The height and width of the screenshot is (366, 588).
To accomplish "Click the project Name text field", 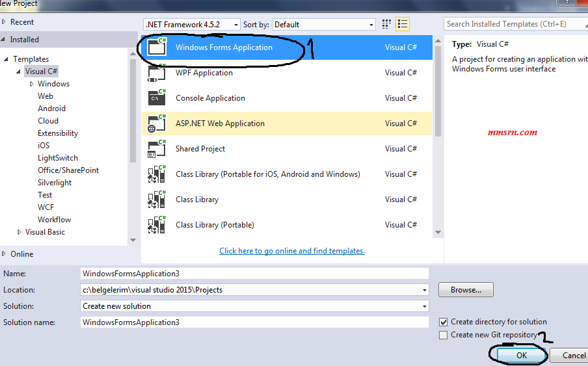I will pos(254,274).
